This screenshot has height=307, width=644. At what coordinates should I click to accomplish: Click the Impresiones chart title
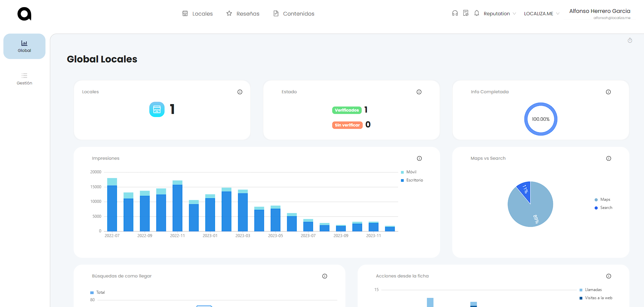(x=106, y=158)
